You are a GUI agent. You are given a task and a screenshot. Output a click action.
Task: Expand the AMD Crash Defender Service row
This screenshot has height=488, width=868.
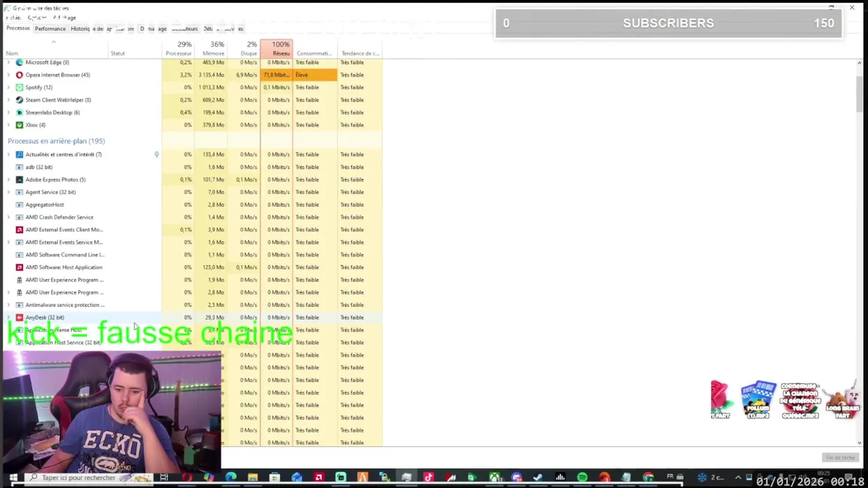click(8, 217)
